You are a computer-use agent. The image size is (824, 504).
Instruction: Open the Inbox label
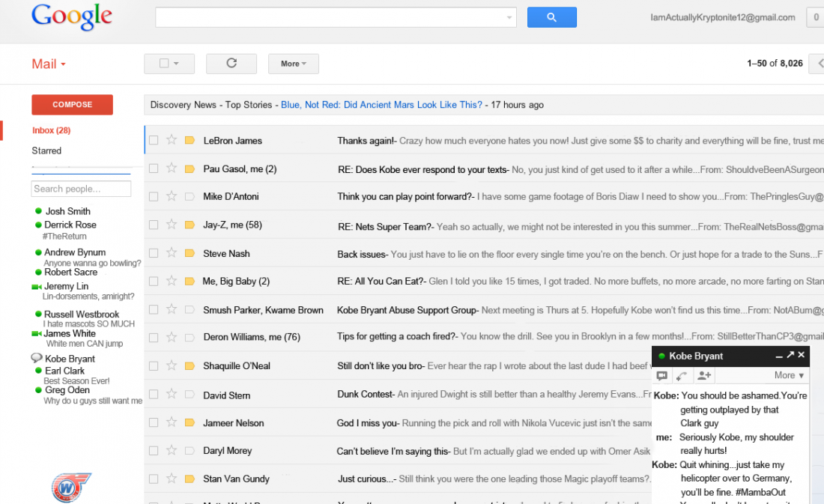pos(51,130)
